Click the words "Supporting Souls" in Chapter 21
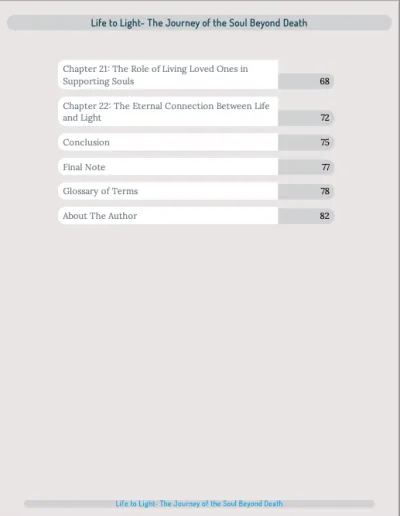This screenshot has width=400, height=516. pos(98,81)
